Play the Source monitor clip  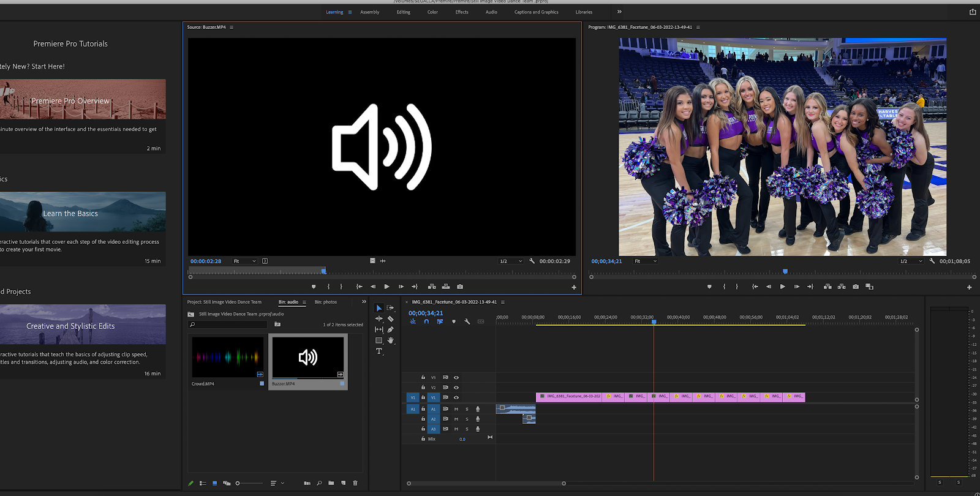click(x=386, y=287)
